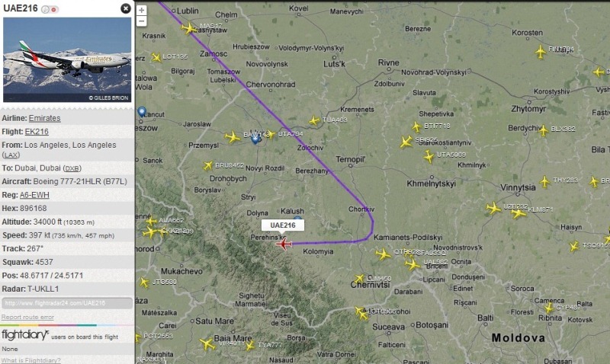Open the A6-EWH registration link

(x=34, y=195)
